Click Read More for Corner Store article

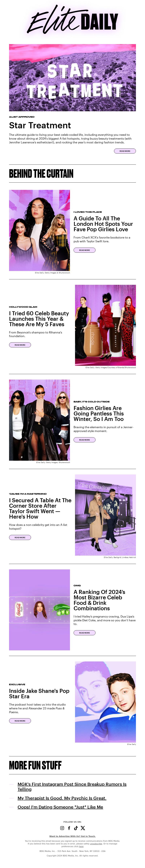pyautogui.click(x=20, y=537)
